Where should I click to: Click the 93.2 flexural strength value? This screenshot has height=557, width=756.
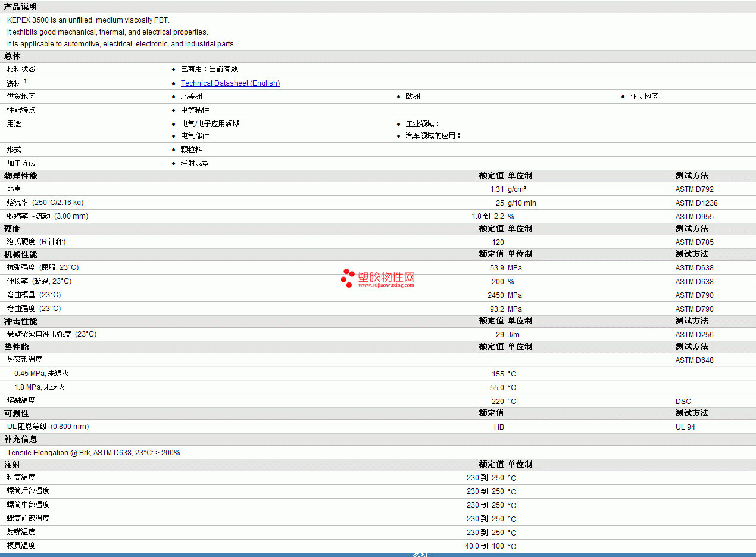[x=497, y=309]
